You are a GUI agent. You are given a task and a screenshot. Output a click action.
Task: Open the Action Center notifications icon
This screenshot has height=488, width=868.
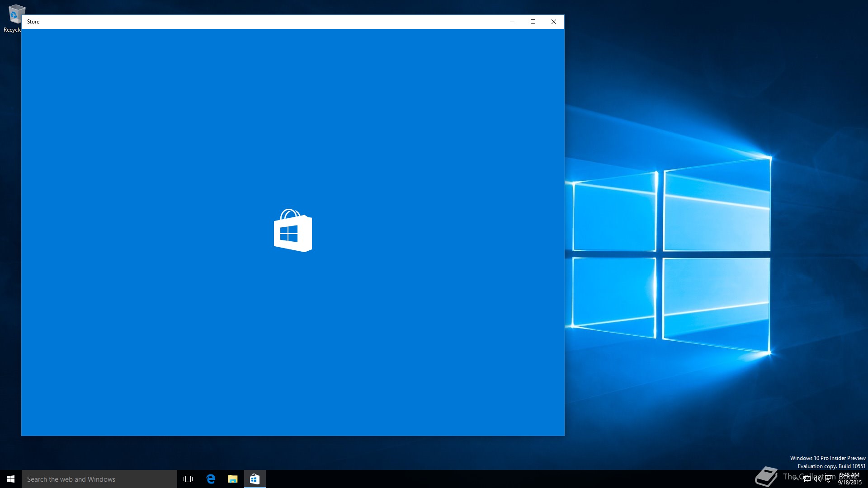pos(829,479)
